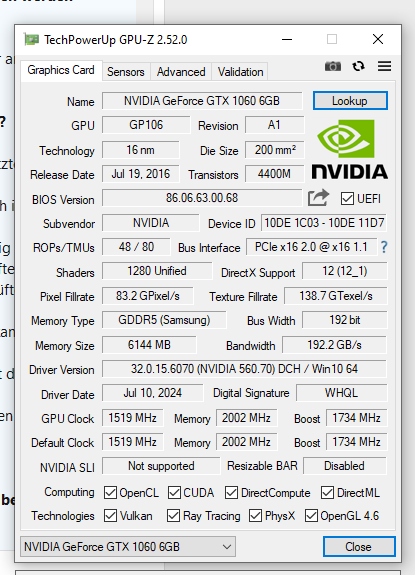The image size is (415, 575).
Task: Toggle the Vulkan checkbox
Action: click(x=110, y=516)
